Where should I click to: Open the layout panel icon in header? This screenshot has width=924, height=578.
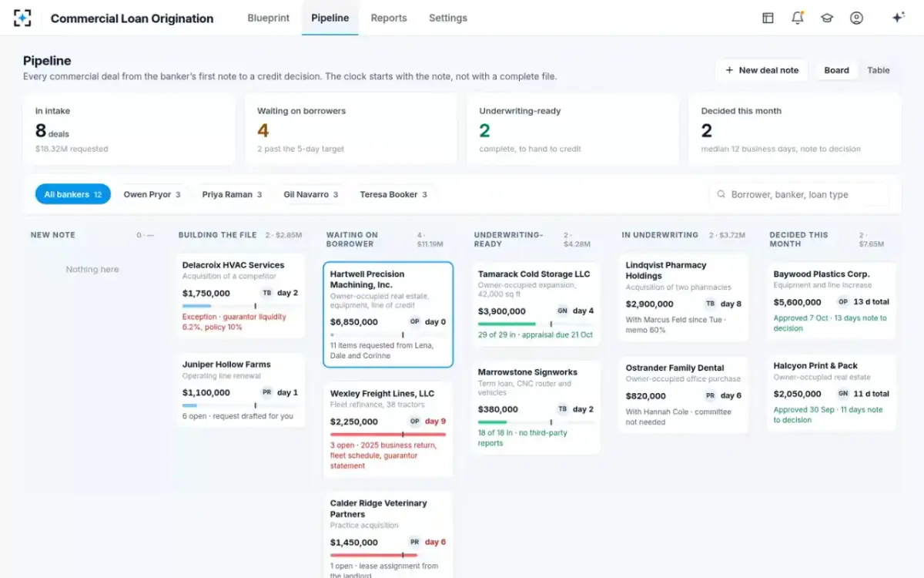coord(768,18)
